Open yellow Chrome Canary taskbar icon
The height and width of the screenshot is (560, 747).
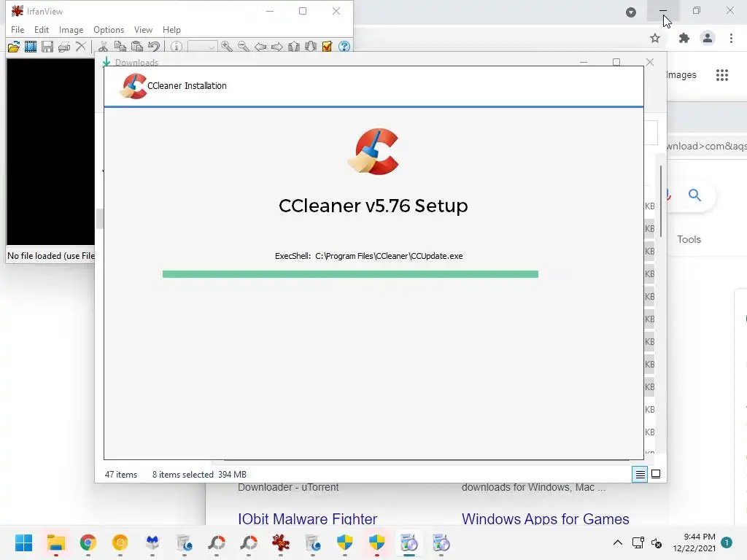pos(120,542)
